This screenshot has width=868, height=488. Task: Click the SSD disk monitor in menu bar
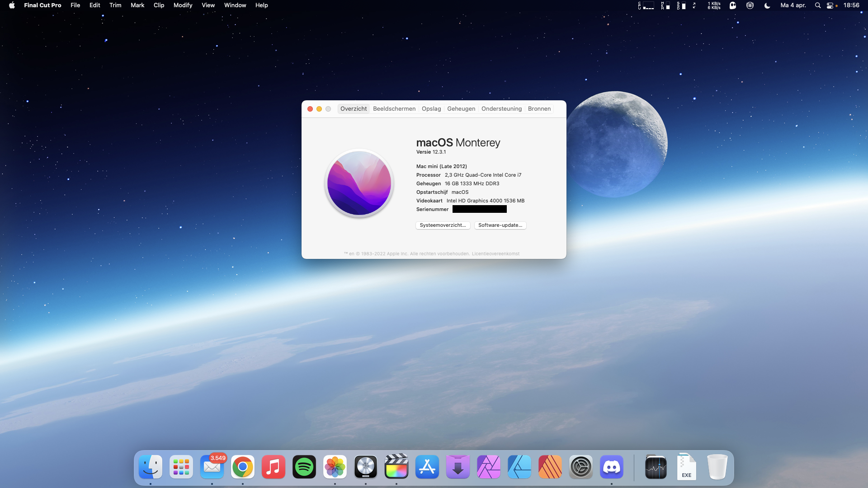tap(681, 5)
